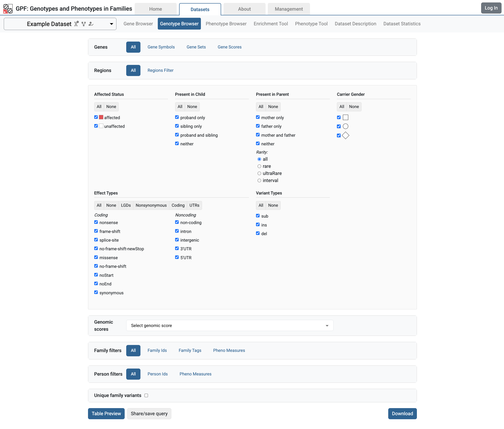
Task: Click the diamond symbol under Carrier Gender
Action: [346, 135]
